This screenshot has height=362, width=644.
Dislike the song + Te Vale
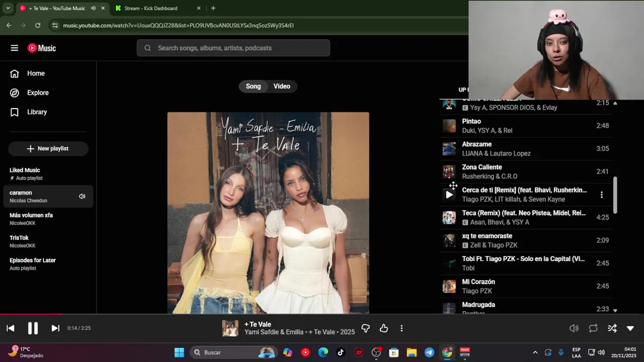(x=366, y=328)
